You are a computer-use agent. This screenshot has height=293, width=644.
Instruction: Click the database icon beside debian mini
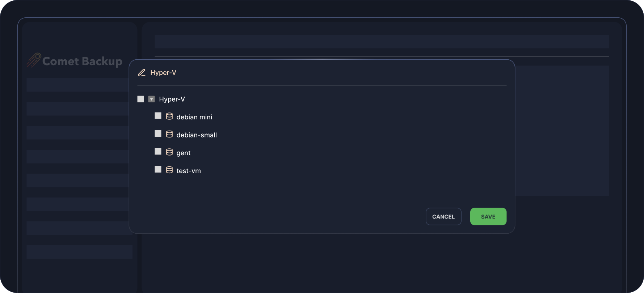(x=169, y=116)
